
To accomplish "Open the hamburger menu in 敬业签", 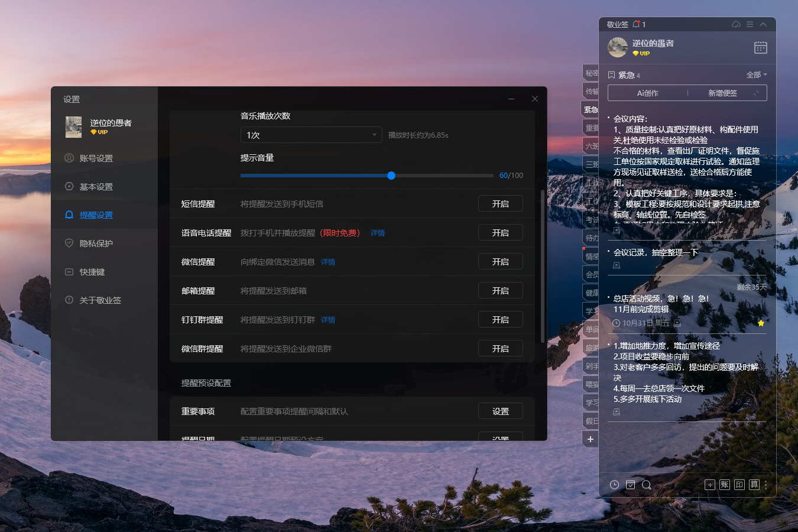I will click(x=750, y=24).
